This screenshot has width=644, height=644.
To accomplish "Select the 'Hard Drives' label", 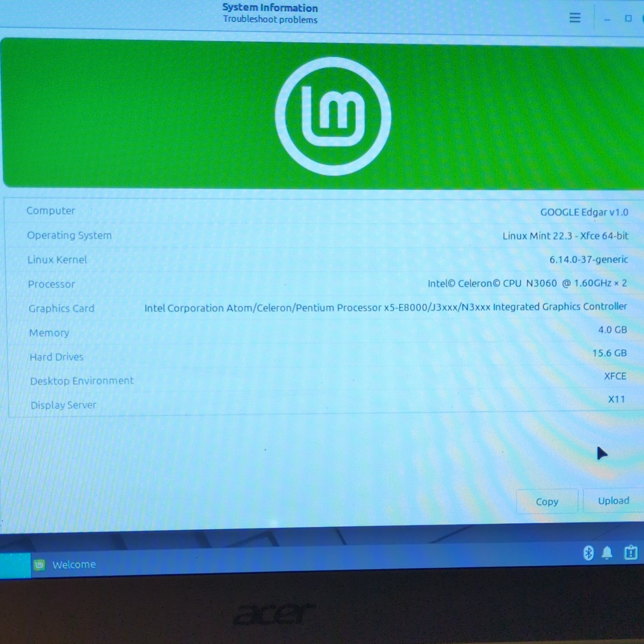I will point(56,357).
